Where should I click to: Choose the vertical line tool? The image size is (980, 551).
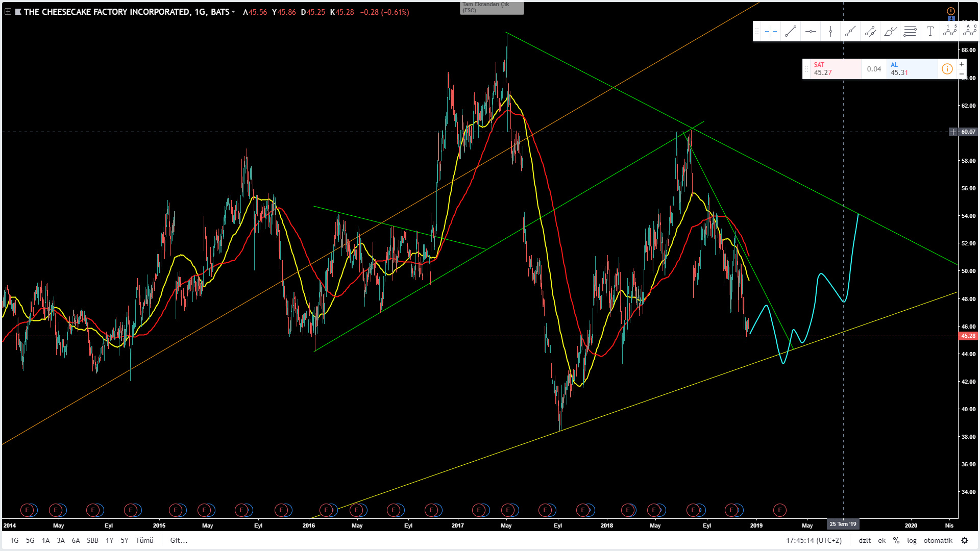click(x=830, y=32)
